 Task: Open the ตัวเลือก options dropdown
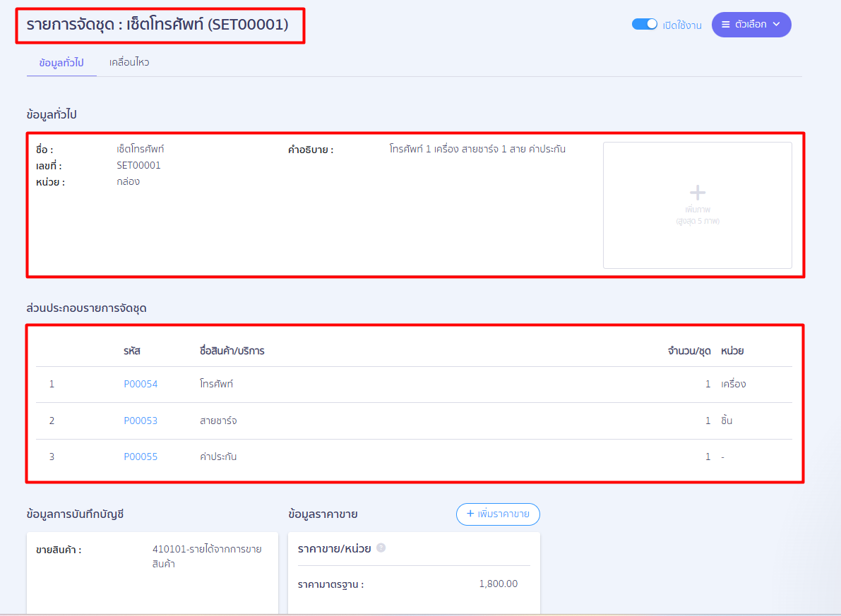(x=751, y=25)
